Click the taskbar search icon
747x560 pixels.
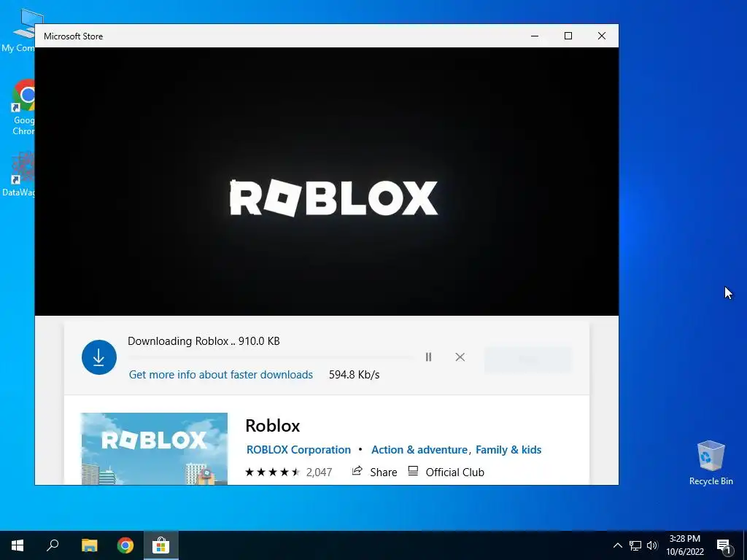tap(53, 545)
